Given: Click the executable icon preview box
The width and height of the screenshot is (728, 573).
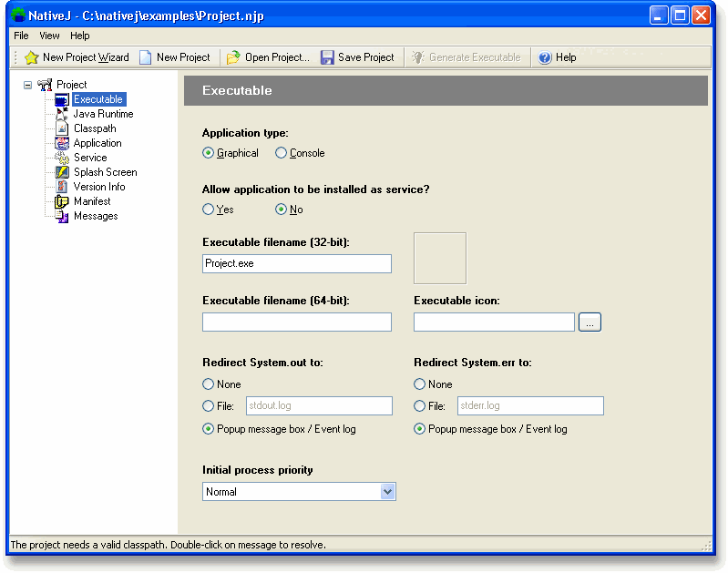Looking at the screenshot, I should (440, 258).
